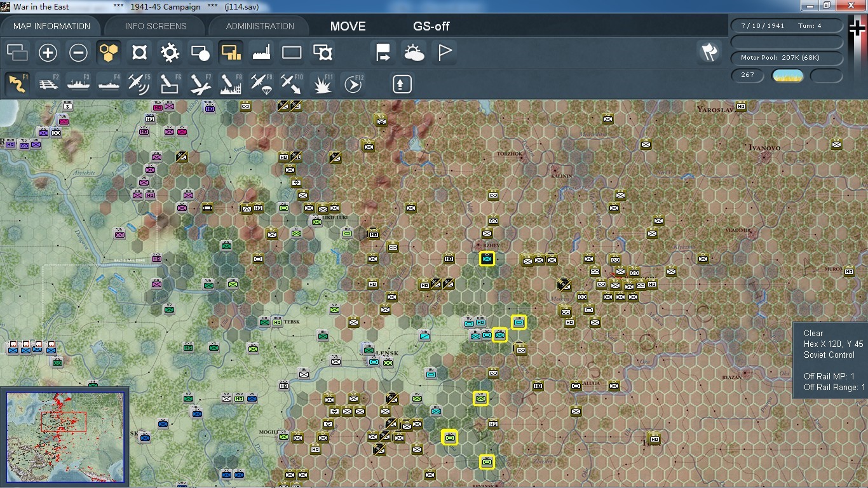The height and width of the screenshot is (488, 868).
Task: Open the INFO SCREENS tab
Action: pyautogui.click(x=156, y=26)
